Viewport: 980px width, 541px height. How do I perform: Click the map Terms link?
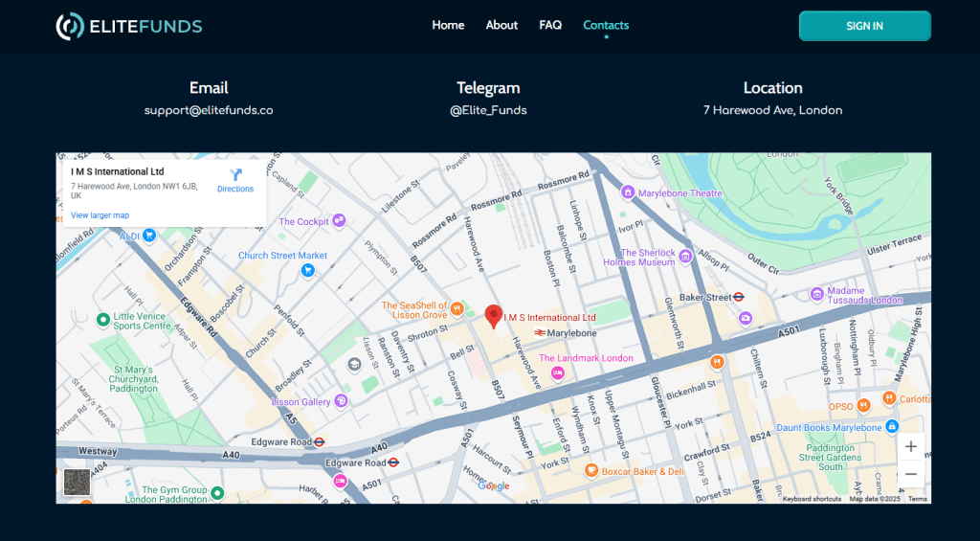[x=917, y=499]
